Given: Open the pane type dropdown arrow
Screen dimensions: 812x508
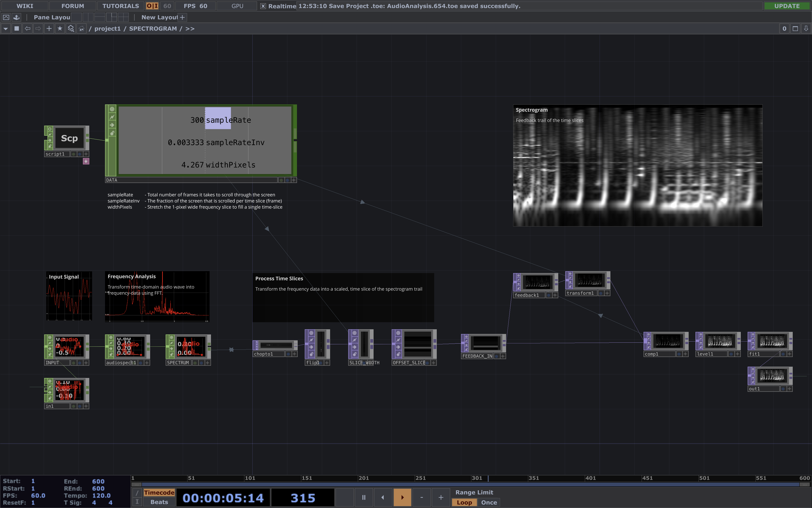Looking at the screenshot, I should pyautogui.click(x=6, y=28).
